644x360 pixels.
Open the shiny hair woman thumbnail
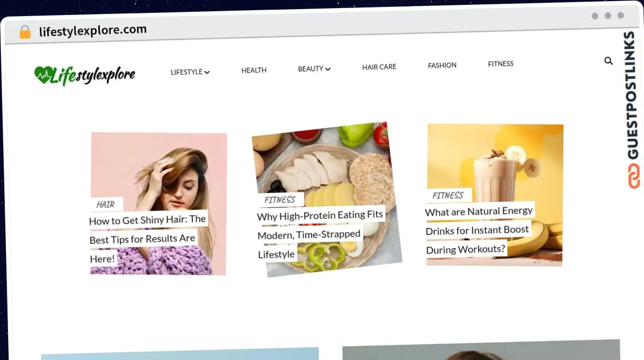(x=158, y=204)
